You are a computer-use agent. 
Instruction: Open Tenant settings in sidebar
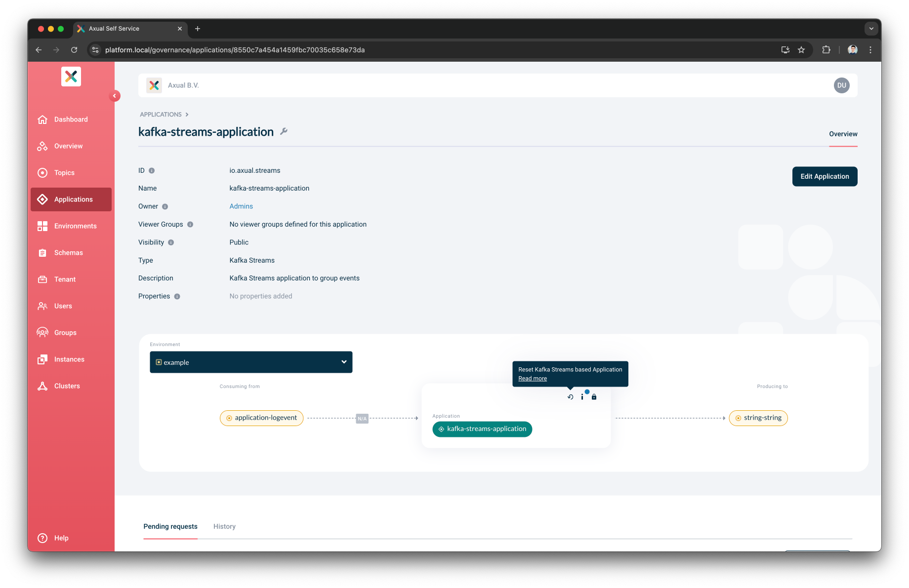point(71,279)
